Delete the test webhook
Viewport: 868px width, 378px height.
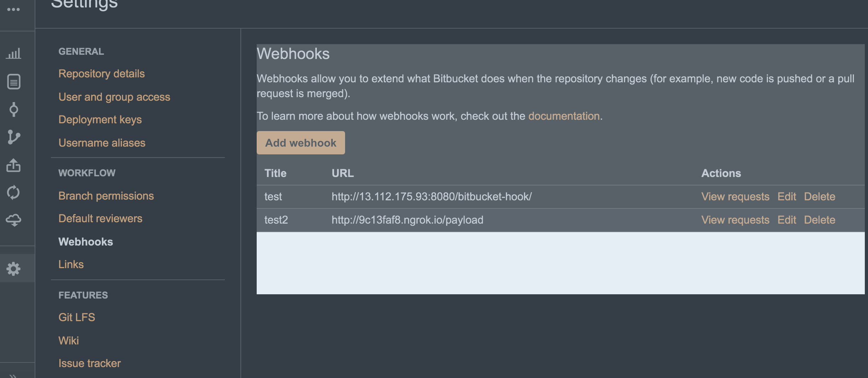(820, 196)
